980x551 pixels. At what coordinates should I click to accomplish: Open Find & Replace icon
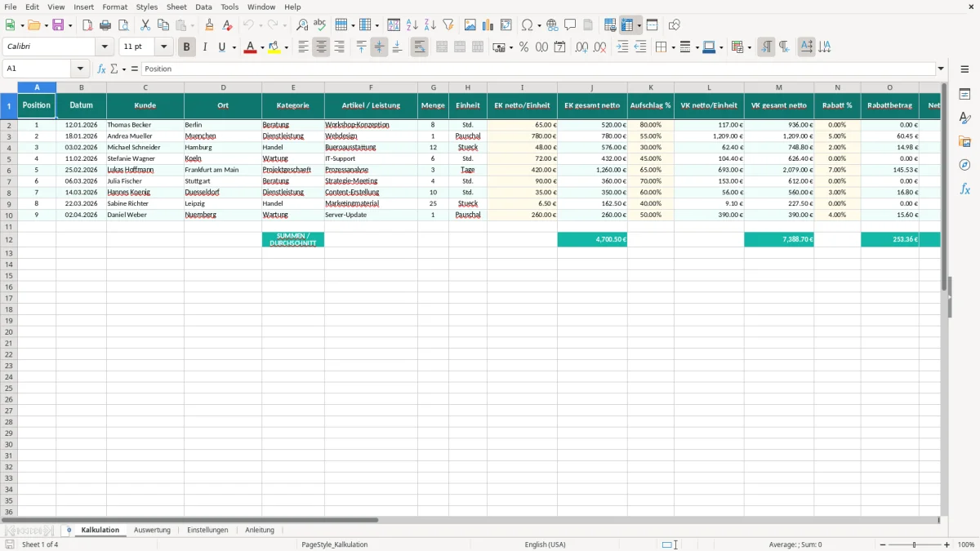pos(302,25)
